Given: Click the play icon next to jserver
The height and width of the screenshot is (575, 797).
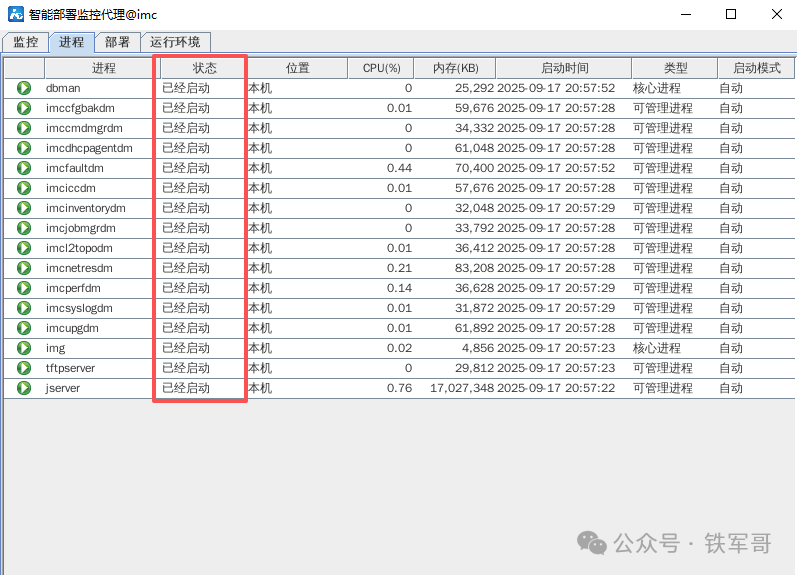Looking at the screenshot, I should [24, 388].
